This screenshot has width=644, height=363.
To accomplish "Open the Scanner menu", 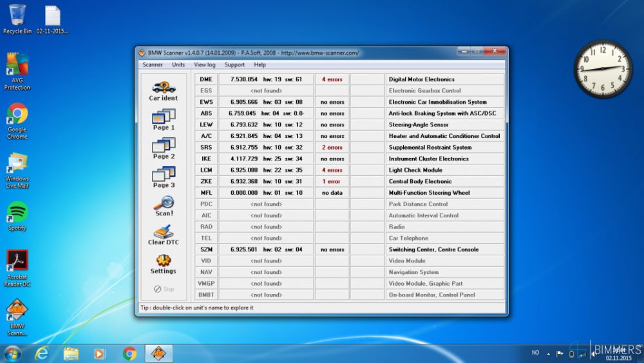I will pyautogui.click(x=153, y=64).
